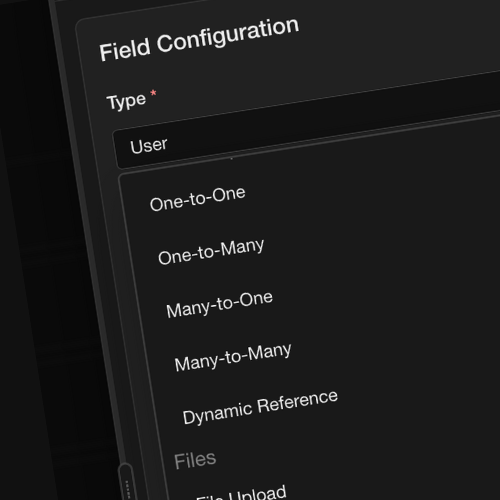Click the red required asterisk by Type
This screenshot has height=500, width=500.
coord(153,93)
